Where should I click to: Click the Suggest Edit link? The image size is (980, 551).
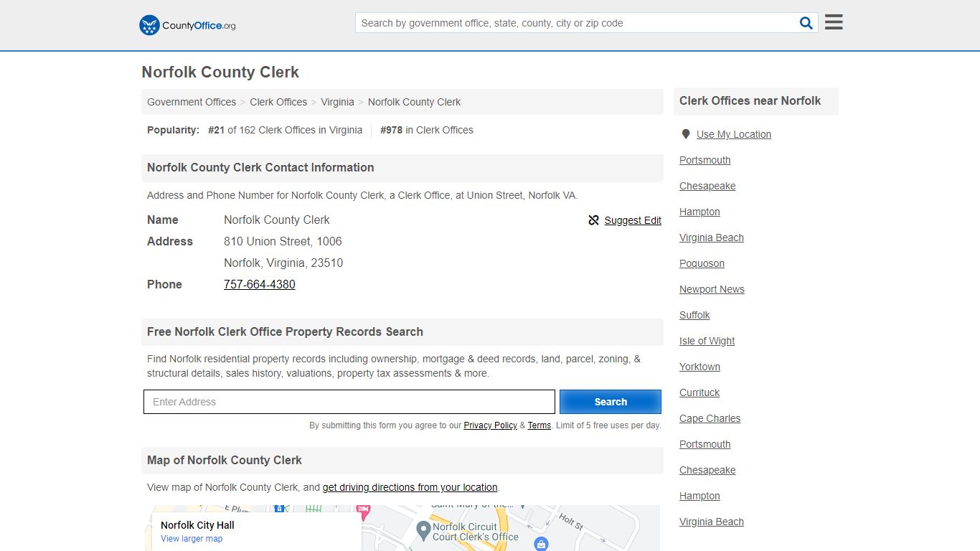click(x=633, y=220)
